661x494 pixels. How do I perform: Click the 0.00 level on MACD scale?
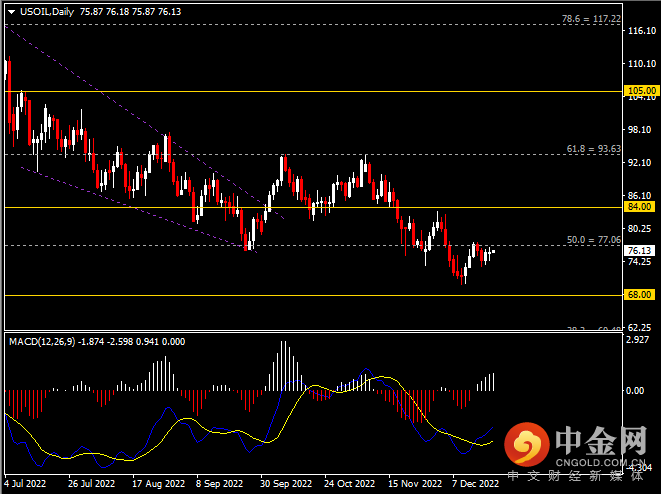coord(636,391)
